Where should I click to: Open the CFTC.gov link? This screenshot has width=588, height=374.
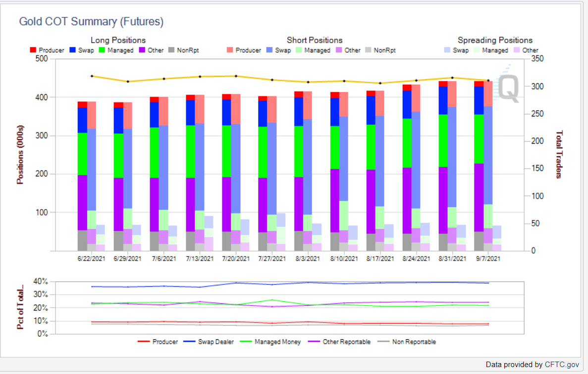[x=562, y=365]
